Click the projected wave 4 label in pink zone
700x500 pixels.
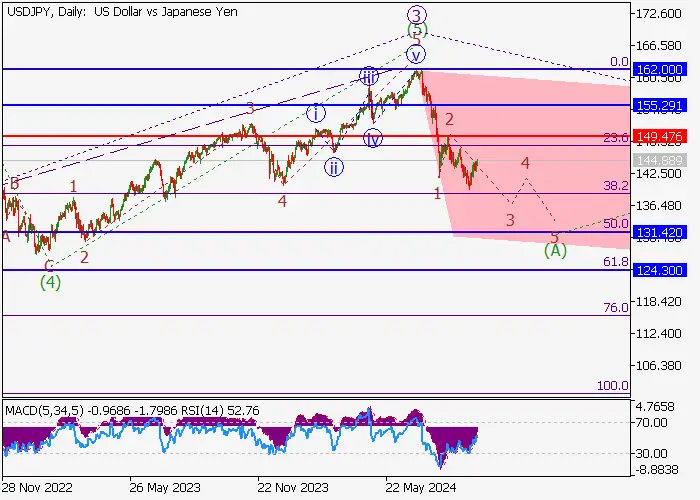tap(525, 163)
